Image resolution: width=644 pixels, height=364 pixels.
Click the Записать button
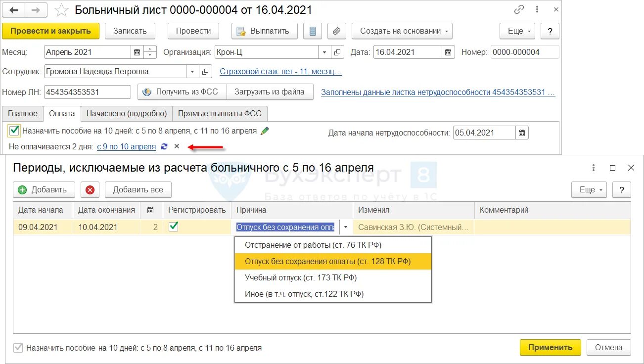coord(130,31)
